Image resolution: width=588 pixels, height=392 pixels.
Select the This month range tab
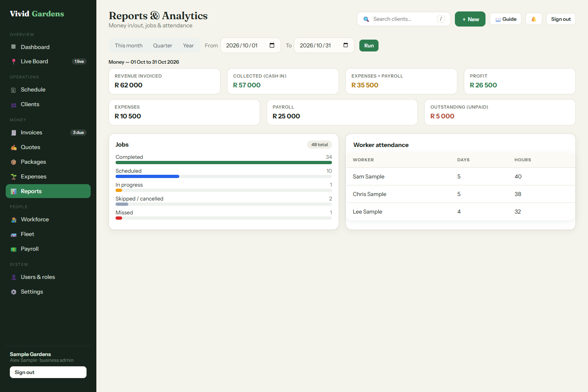(x=129, y=45)
